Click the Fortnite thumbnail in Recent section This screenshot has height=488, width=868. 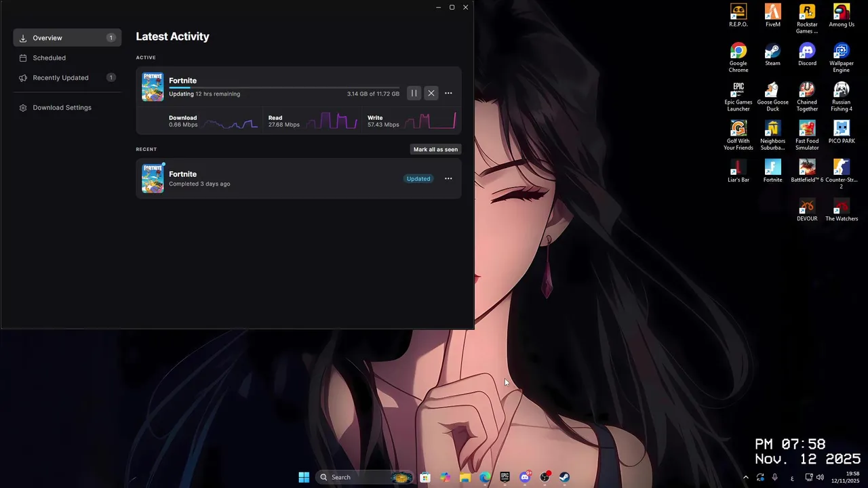coord(153,178)
